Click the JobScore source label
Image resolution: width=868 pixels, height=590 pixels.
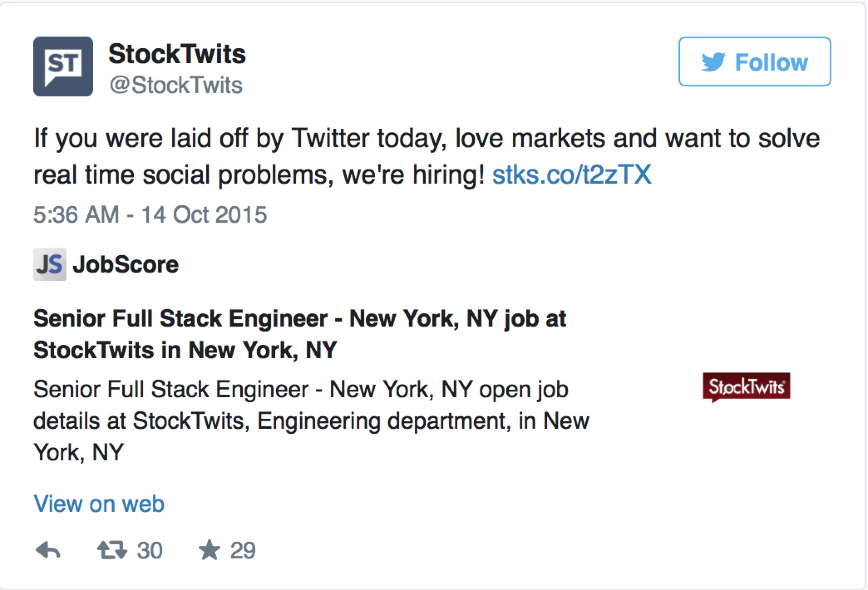tap(126, 264)
